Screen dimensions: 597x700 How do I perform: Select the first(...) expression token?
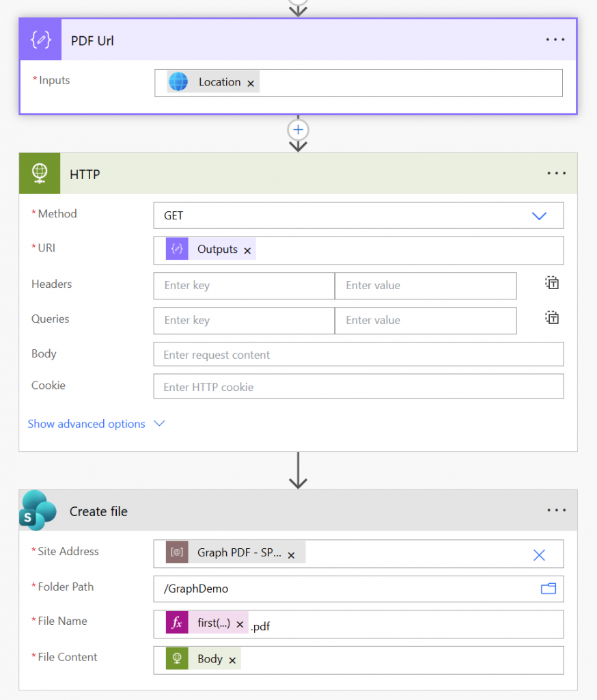point(207,623)
